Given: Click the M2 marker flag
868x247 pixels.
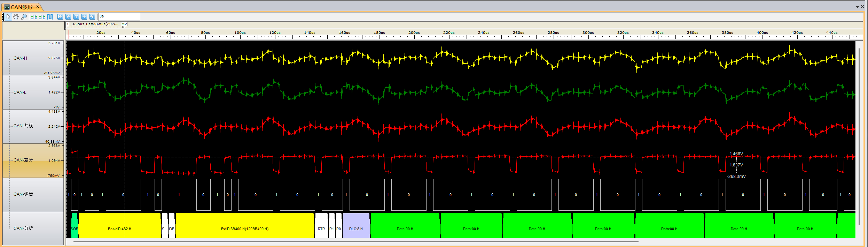Looking at the screenshot, I should click(x=124, y=24).
